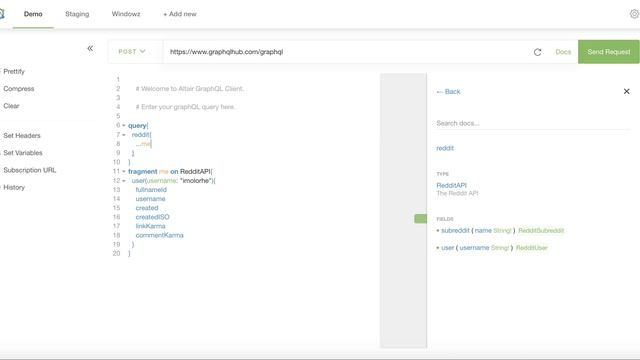
Task: Open Subscription URL setting
Action: [x=30, y=170]
